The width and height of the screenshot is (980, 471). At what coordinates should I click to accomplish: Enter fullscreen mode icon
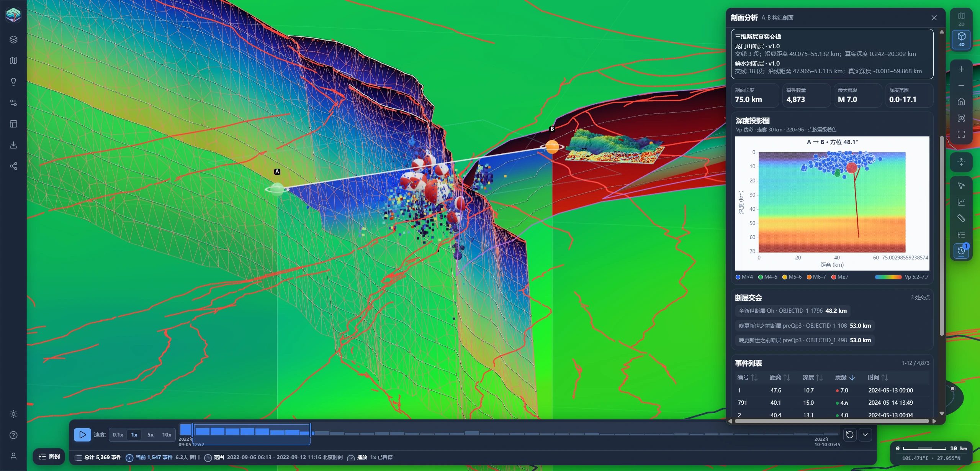click(x=961, y=134)
